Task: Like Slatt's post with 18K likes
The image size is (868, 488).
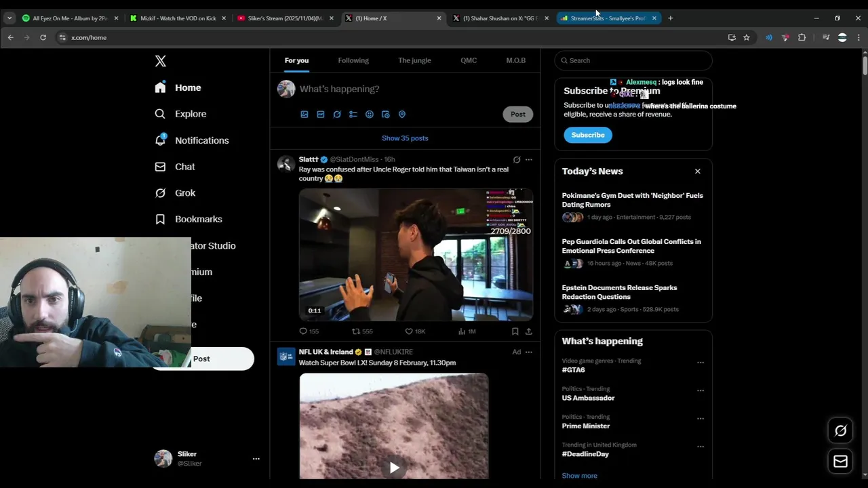Action: (x=415, y=331)
